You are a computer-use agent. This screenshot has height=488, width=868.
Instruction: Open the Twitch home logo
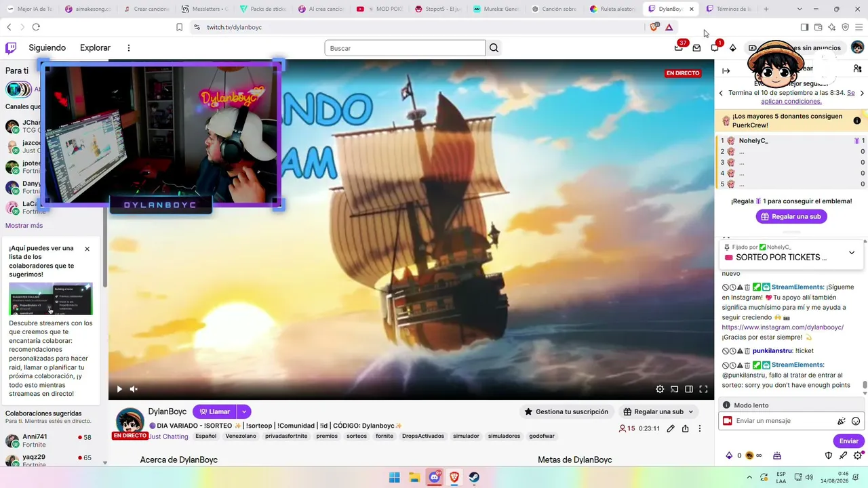pyautogui.click(x=11, y=48)
